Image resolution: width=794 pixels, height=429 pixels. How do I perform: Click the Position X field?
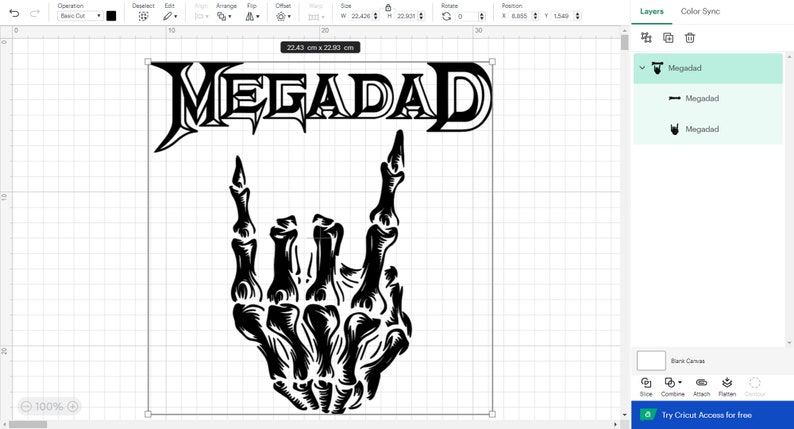(x=520, y=16)
